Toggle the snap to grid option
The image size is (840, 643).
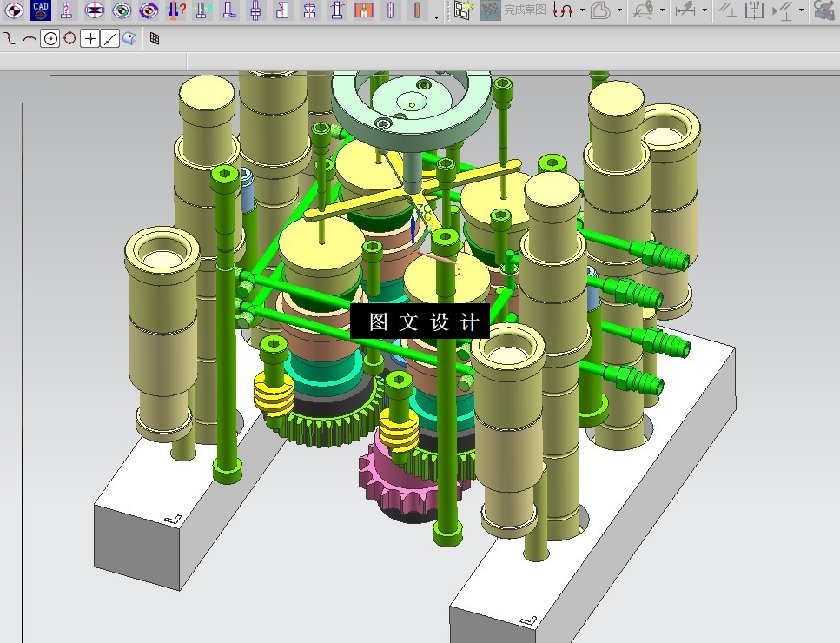click(x=155, y=38)
